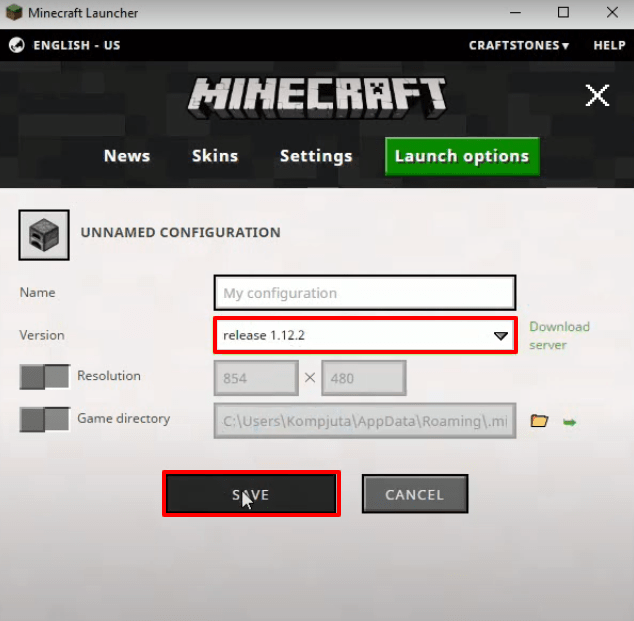Viewport: 634px width, 621px height.
Task: Click the resolution width field 854
Action: click(x=256, y=378)
